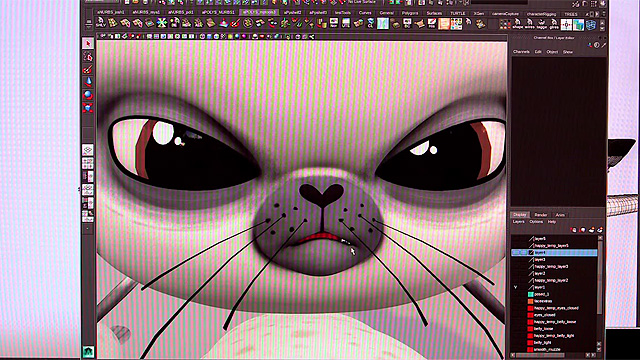Activate the red Scale tool icon
Viewport: 640px width, 360px height.
click(88, 108)
